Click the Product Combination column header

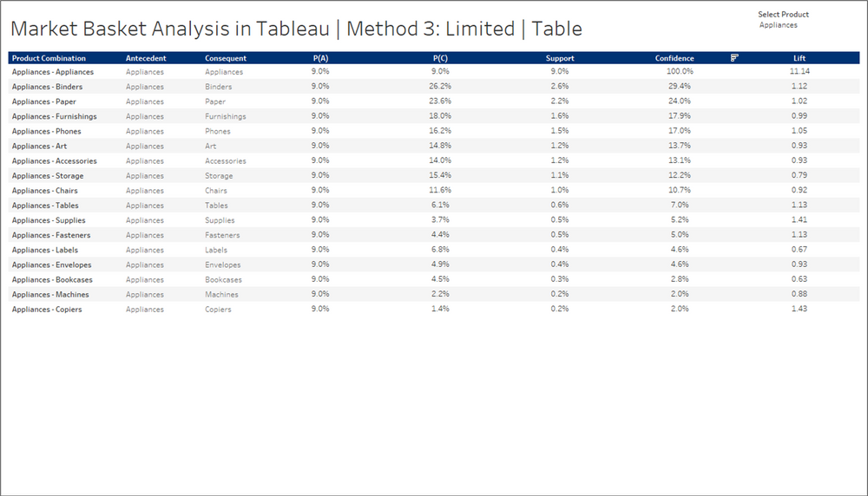[x=49, y=58]
